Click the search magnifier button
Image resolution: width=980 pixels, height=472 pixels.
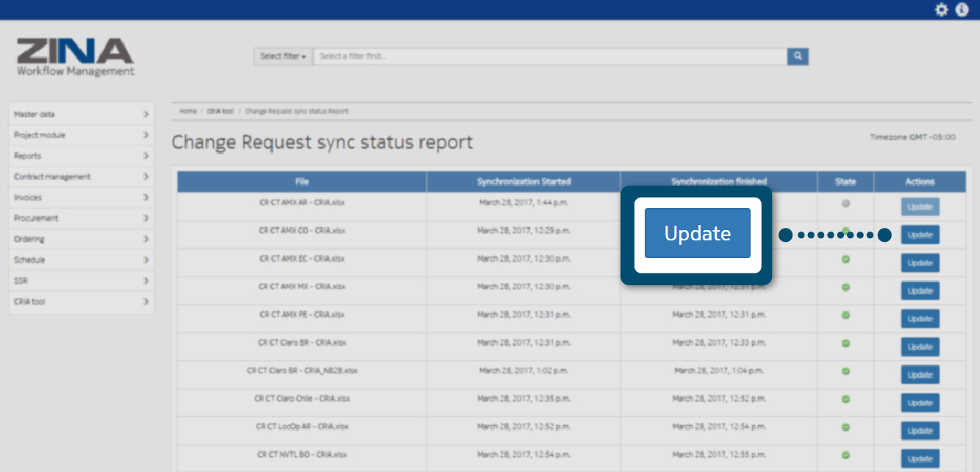pos(798,57)
